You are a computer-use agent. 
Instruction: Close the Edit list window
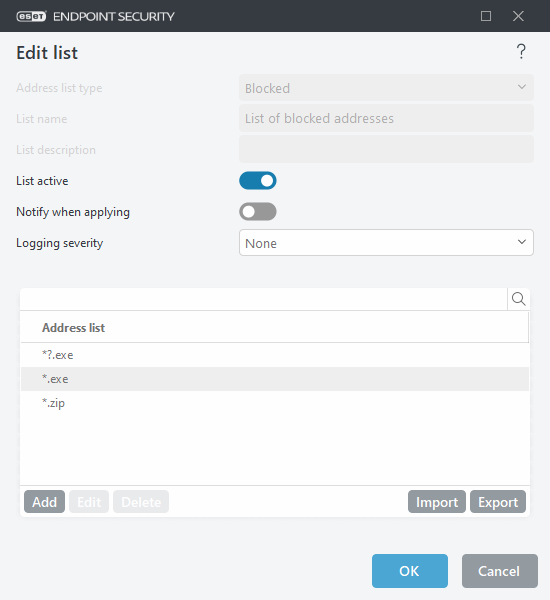point(518,16)
